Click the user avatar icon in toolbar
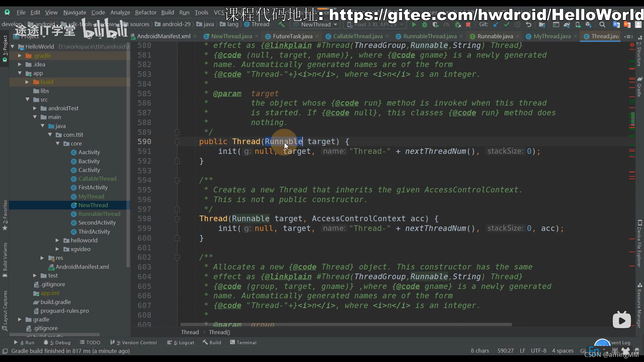 (x=638, y=24)
